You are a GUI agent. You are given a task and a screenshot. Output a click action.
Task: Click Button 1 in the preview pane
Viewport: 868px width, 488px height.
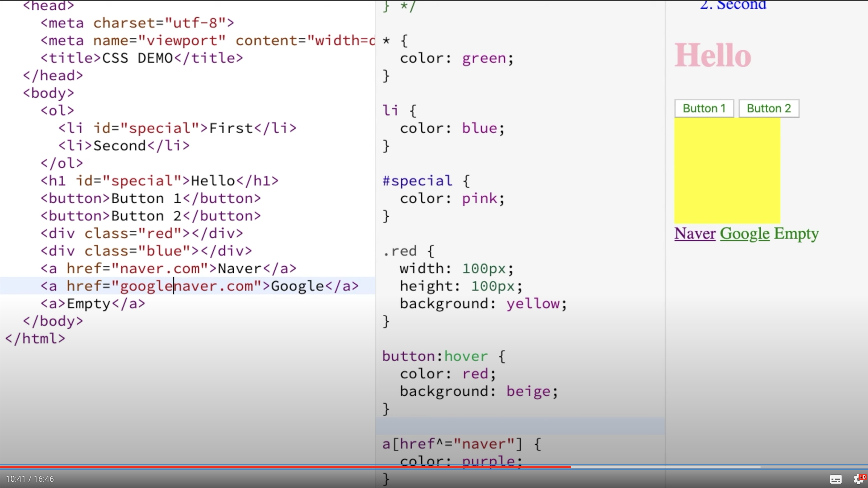[704, 108]
